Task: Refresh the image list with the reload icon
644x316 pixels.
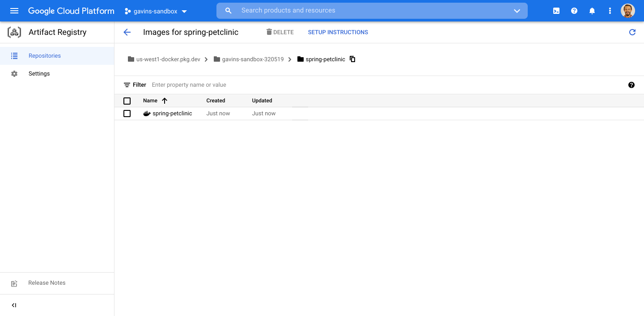Action: pyautogui.click(x=632, y=32)
